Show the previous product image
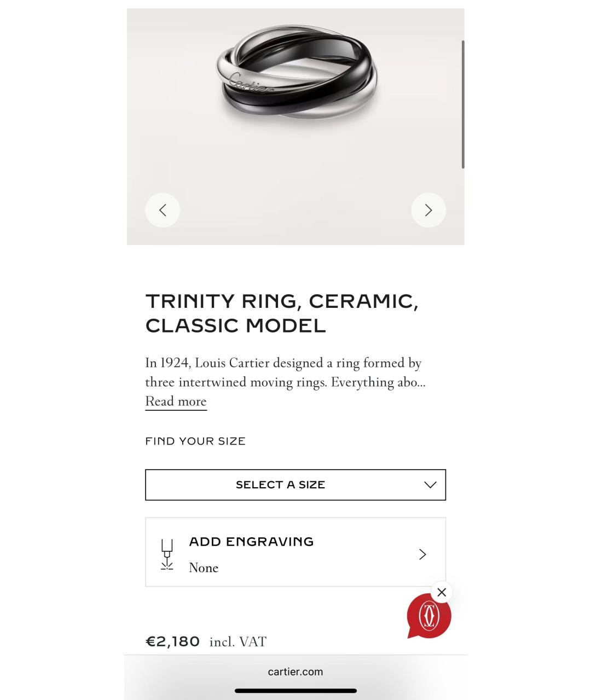This screenshot has height=700, width=591. tap(163, 210)
